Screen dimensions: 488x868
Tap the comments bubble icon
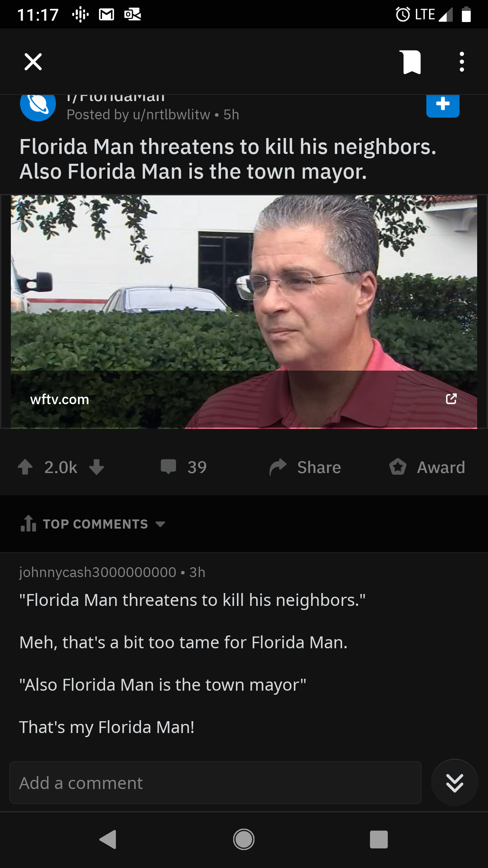[x=168, y=467]
